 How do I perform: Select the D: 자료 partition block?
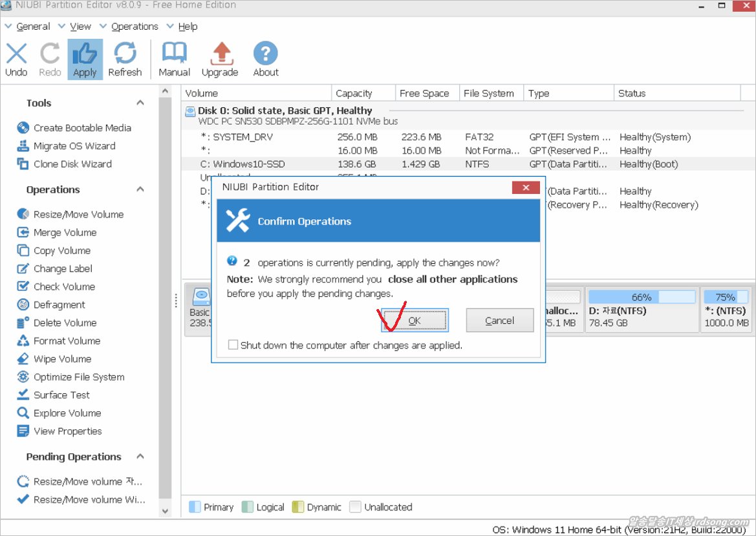[642, 310]
